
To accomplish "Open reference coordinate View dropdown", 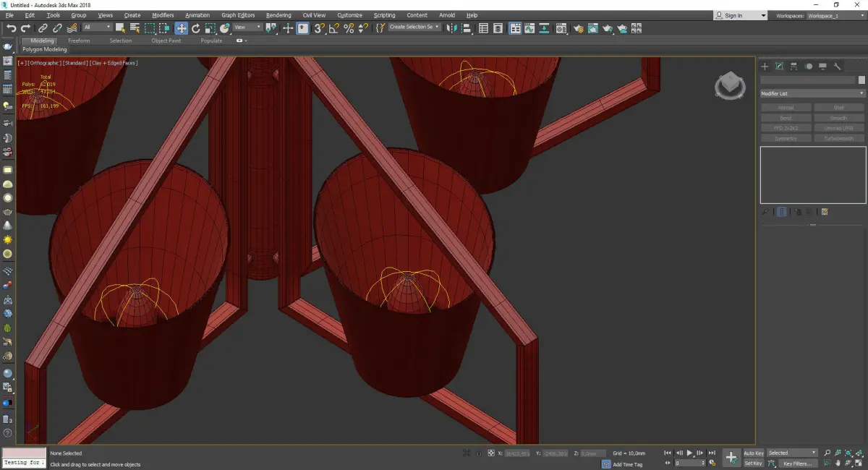I will (247, 27).
